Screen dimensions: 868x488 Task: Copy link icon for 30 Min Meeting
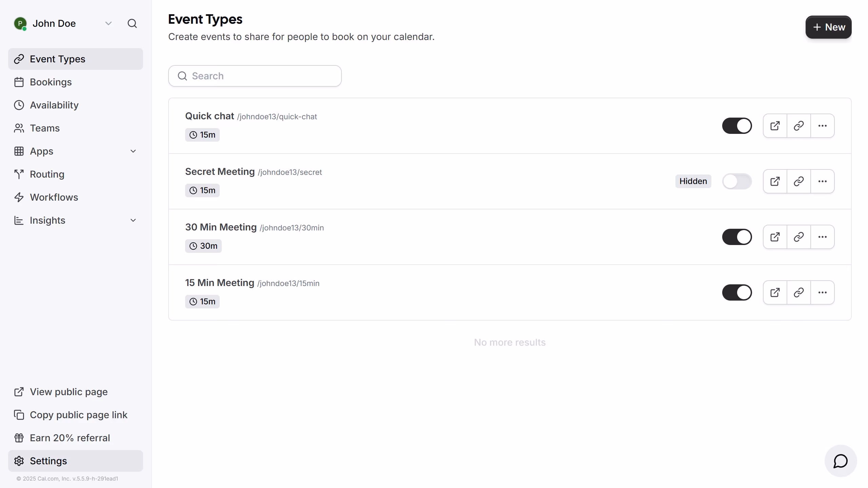click(x=799, y=237)
